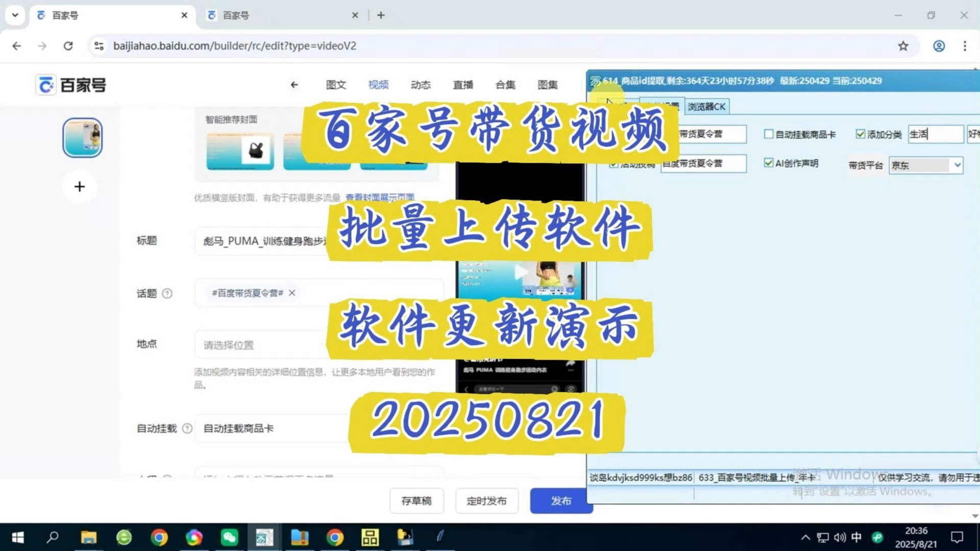Open WeChat from the taskbar
980x551 pixels.
229,537
